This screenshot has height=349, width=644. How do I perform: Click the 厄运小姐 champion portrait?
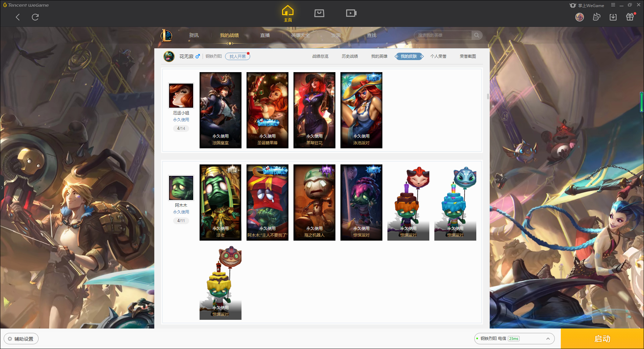tap(181, 96)
